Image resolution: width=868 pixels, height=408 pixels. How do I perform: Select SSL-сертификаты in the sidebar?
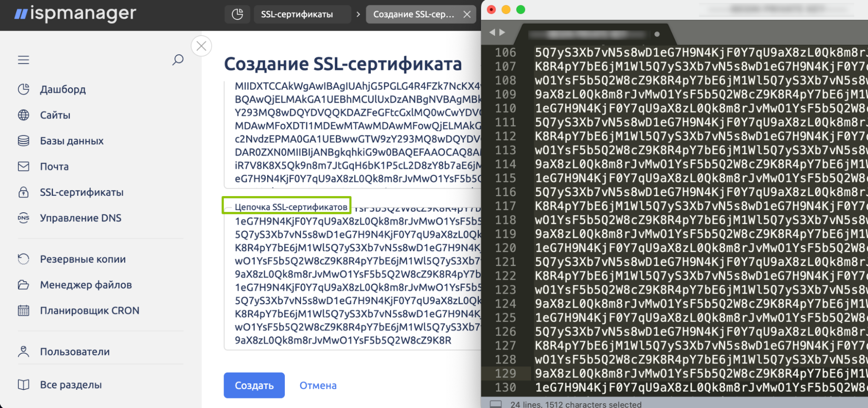(x=82, y=192)
